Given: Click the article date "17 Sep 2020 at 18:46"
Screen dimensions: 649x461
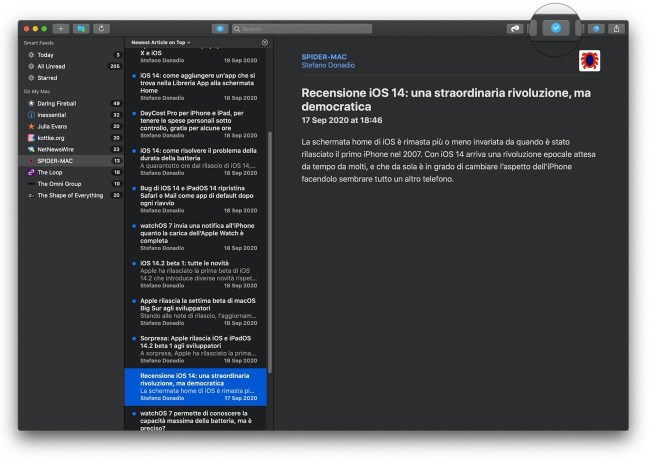Looking at the screenshot, I should pyautogui.click(x=342, y=120).
